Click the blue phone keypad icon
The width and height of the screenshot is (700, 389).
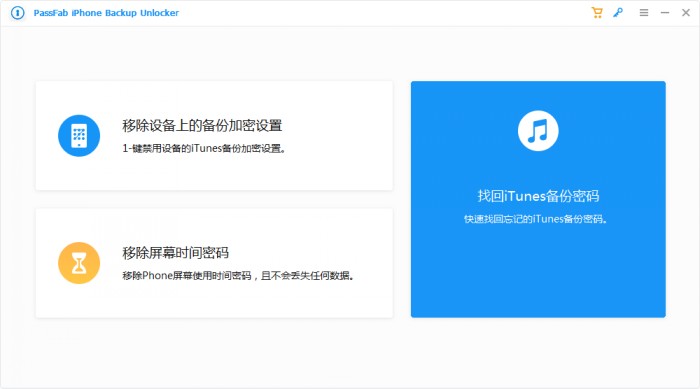tap(79, 136)
